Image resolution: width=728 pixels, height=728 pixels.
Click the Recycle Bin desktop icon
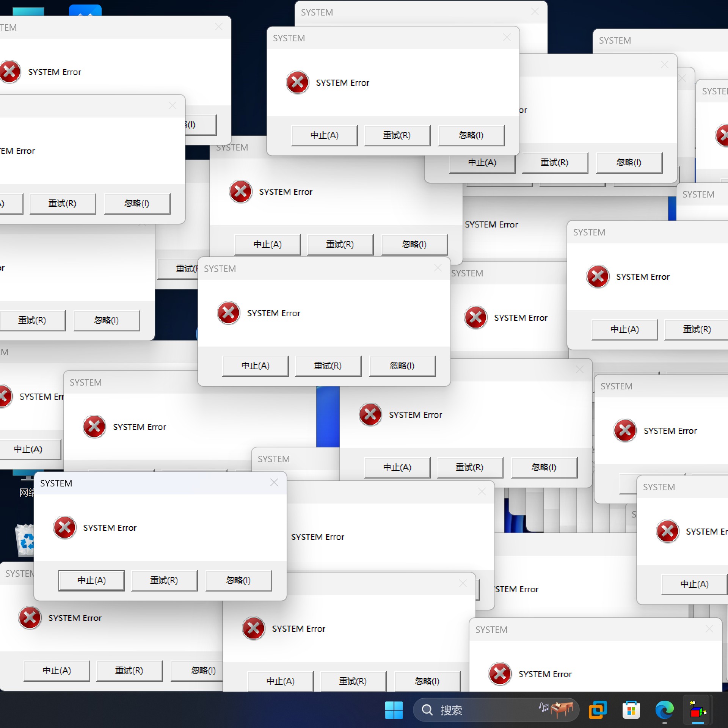(x=25, y=540)
